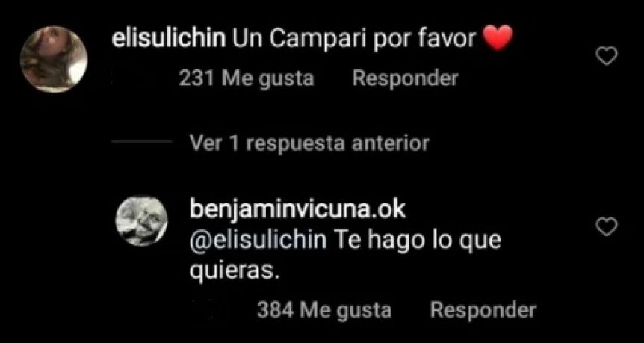This screenshot has width=644, height=343.
Task: Select the text Un Campari por favor
Action: point(354,40)
